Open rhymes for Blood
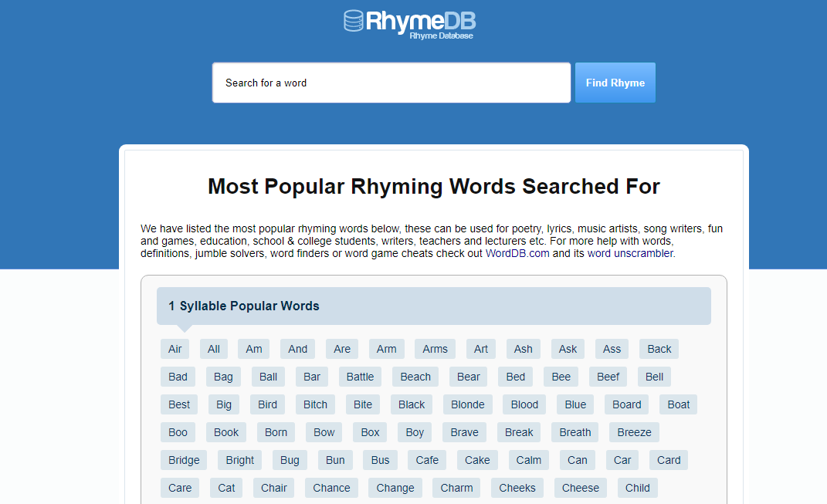 click(525, 405)
